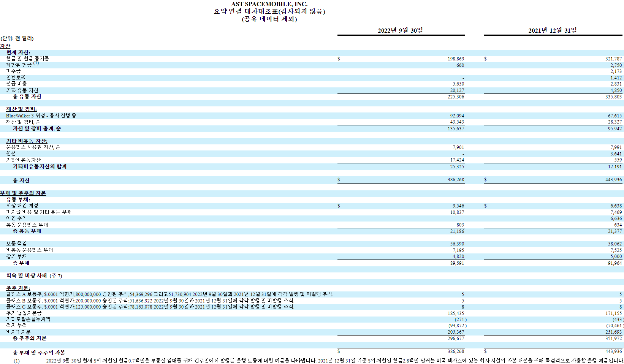Select the 인벤토리 row label
This screenshot has width=624, height=364.
point(16,78)
